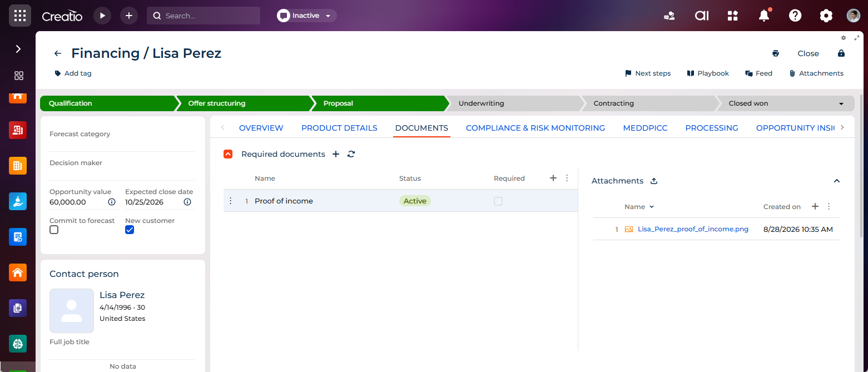Open Next steps
This screenshot has height=372, width=868.
pyautogui.click(x=648, y=73)
